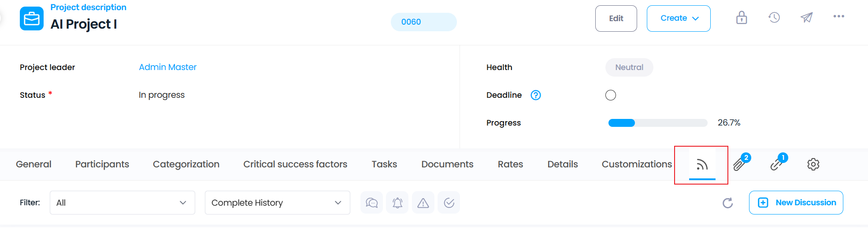Viewport: 868px width, 233px height.
Task: Click the paper plane send icon
Action: click(807, 18)
